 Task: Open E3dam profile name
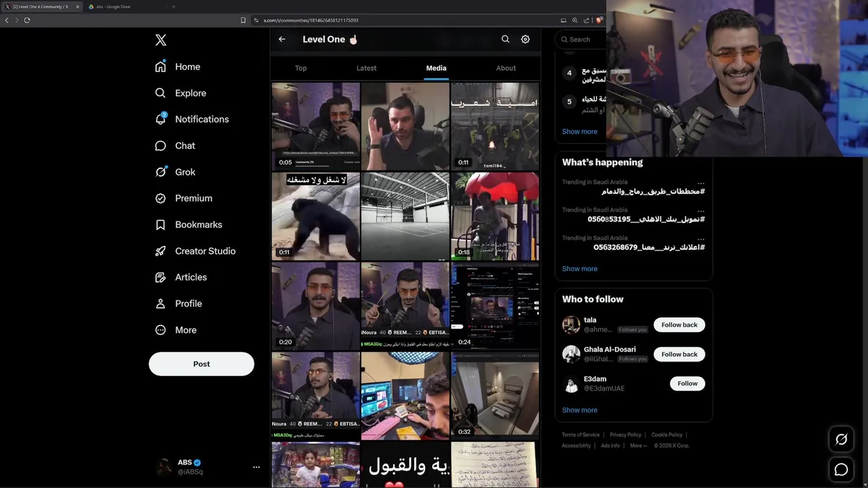pos(595,379)
